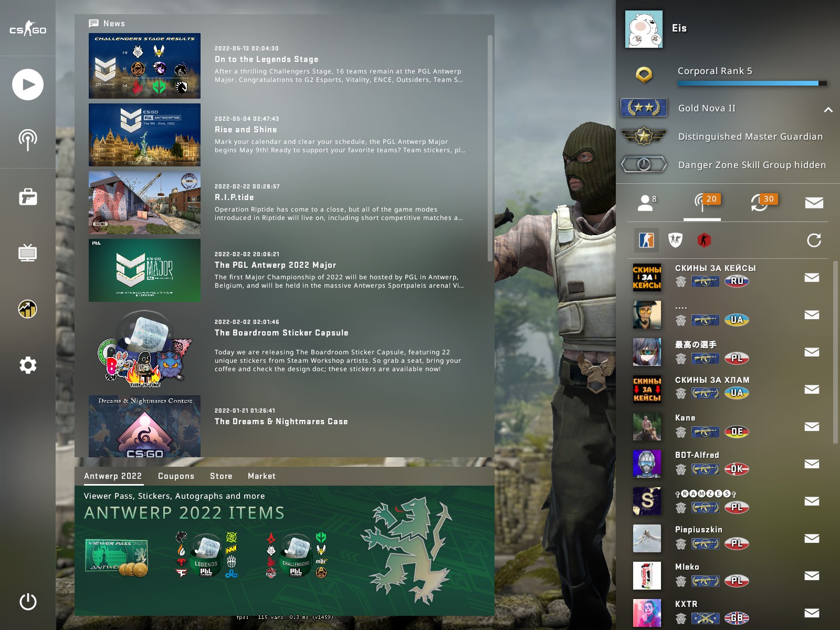This screenshot has height=630, width=840.
Task: Select the Danger Zone filter icon
Action: pos(704,240)
